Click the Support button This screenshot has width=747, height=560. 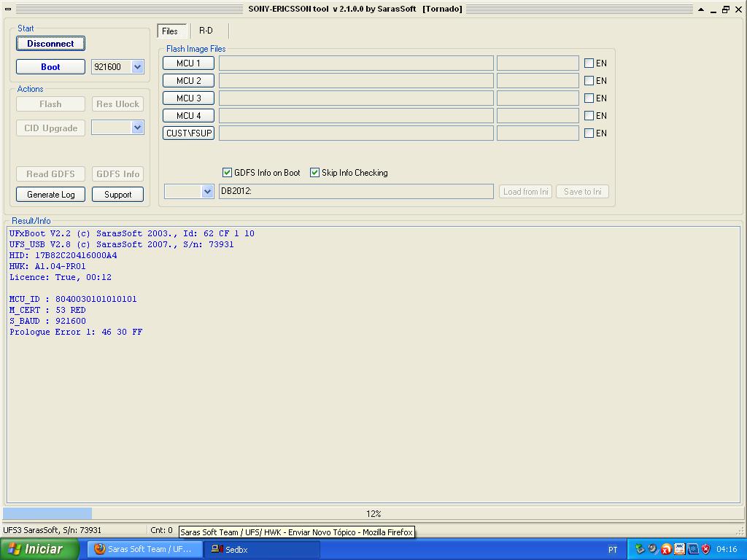pyautogui.click(x=117, y=194)
